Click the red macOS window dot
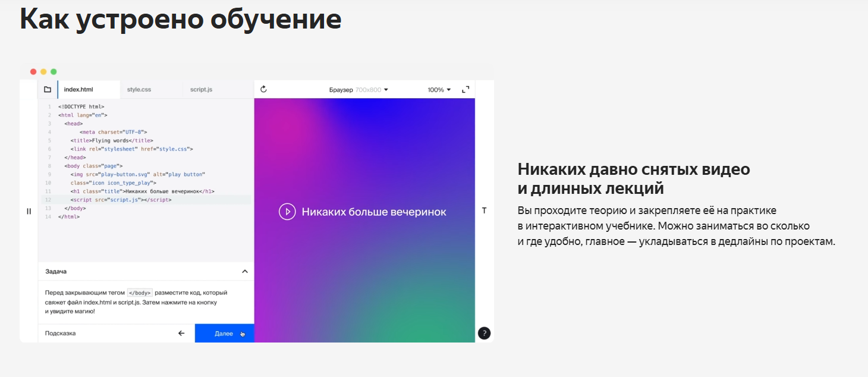This screenshot has height=377, width=868. tap(33, 71)
